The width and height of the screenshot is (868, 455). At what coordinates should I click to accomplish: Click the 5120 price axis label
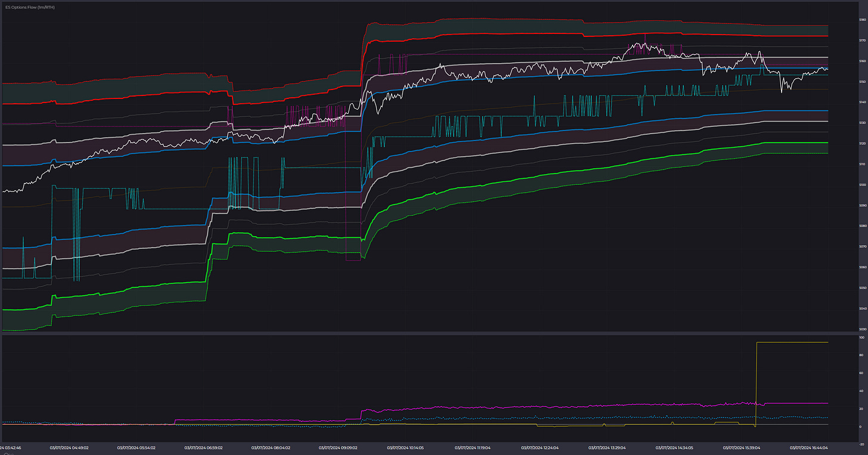click(x=863, y=143)
